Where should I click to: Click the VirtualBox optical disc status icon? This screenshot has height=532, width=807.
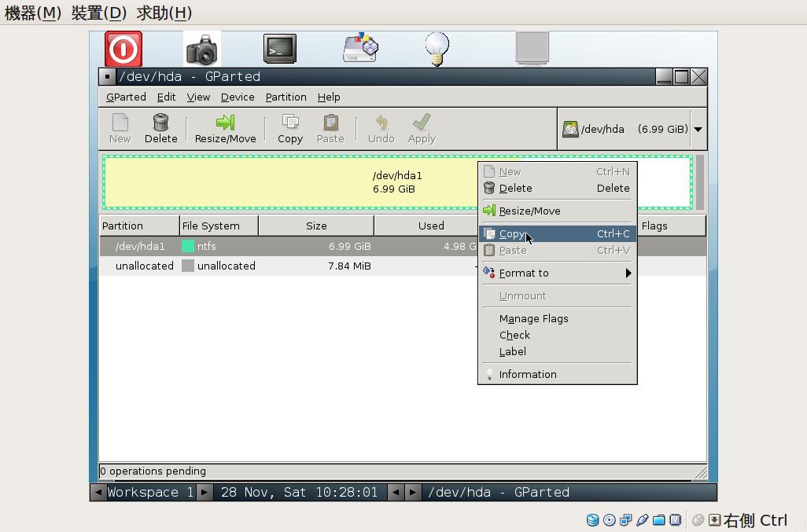point(610,520)
